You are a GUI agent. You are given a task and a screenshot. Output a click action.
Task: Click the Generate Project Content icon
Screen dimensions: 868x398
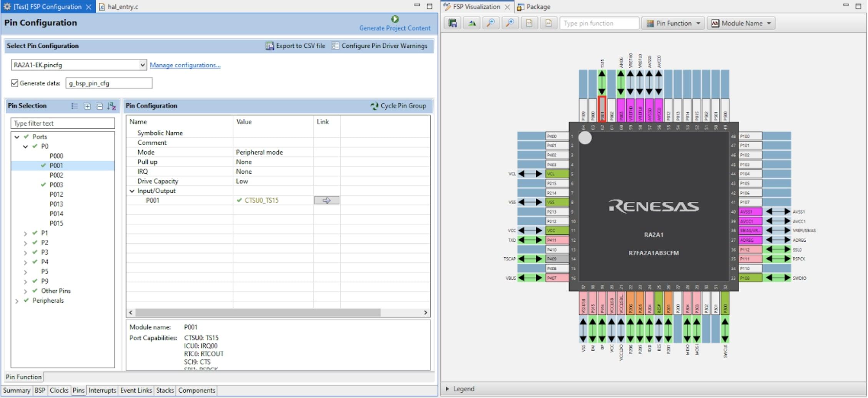(x=395, y=19)
